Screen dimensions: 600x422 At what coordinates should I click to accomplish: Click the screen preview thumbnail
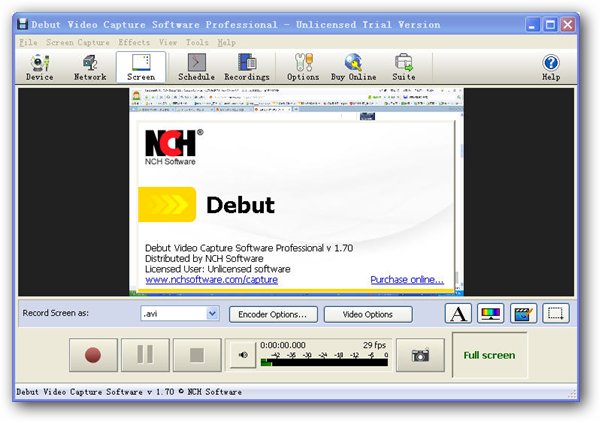tap(296, 192)
